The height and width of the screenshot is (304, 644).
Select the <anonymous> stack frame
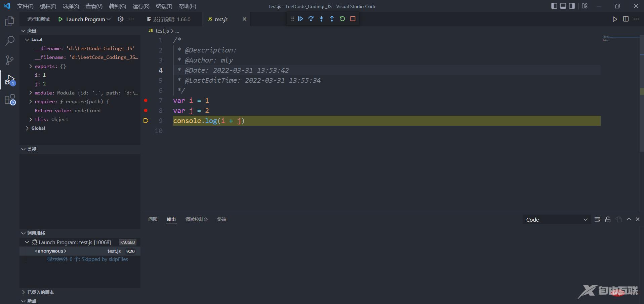click(80, 251)
